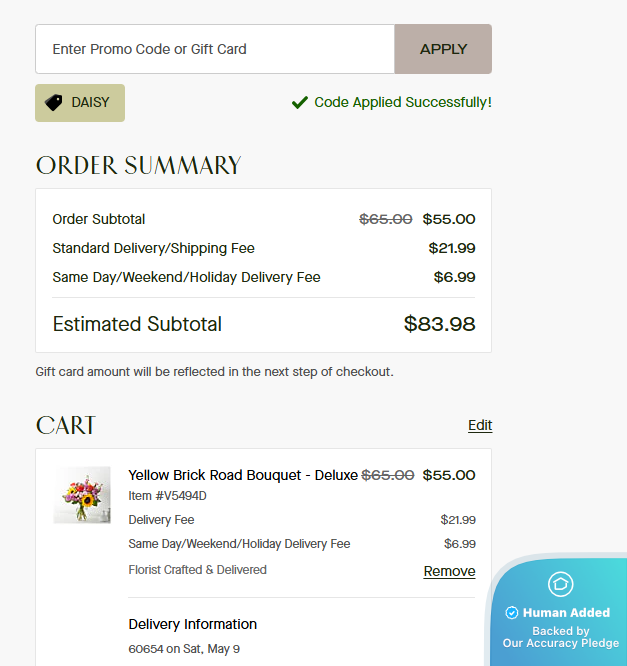627x666 pixels.
Task: Click the Item #V5494D label
Action: coord(167,496)
